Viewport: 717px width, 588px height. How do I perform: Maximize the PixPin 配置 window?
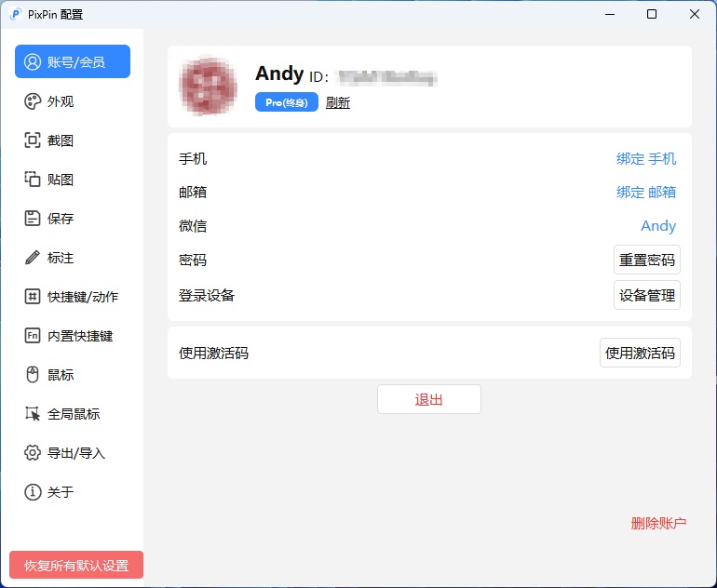click(652, 14)
